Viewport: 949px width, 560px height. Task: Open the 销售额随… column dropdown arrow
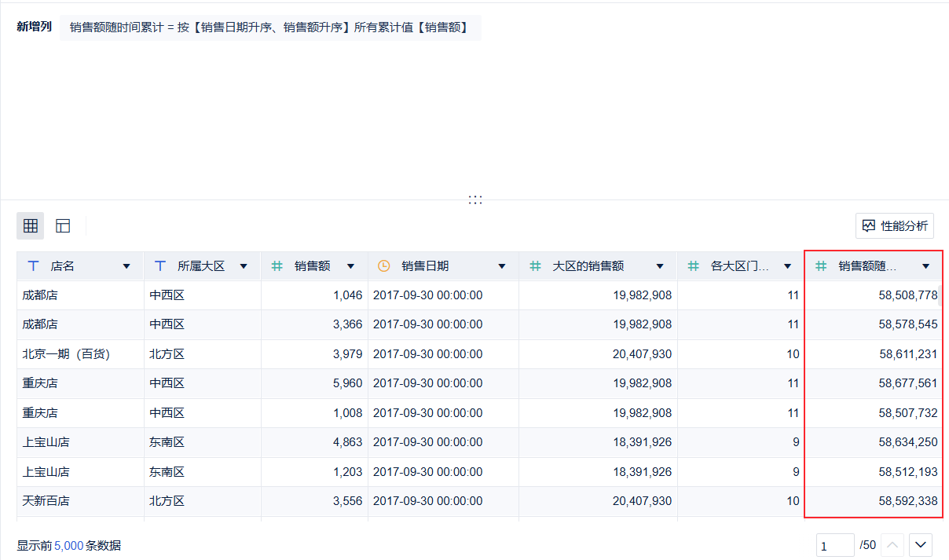(925, 266)
